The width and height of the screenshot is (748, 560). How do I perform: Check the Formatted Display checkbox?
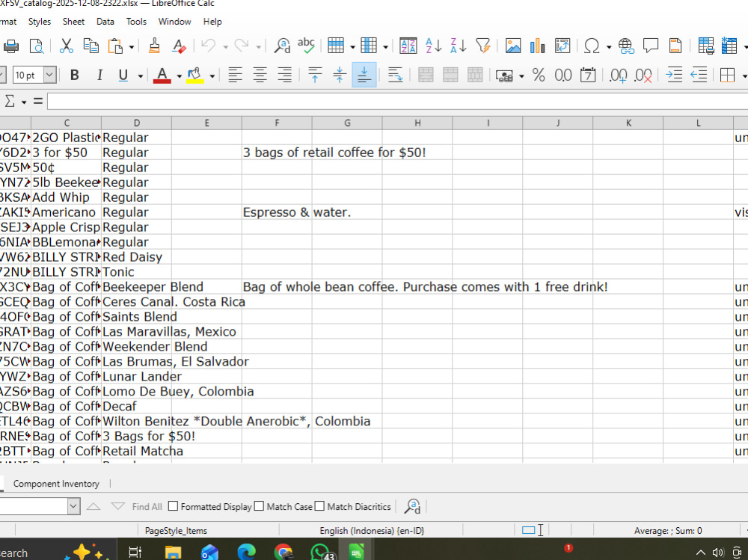(174, 506)
